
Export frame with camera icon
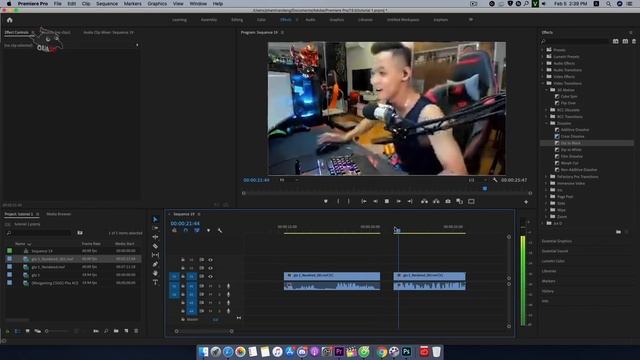tap(448, 201)
